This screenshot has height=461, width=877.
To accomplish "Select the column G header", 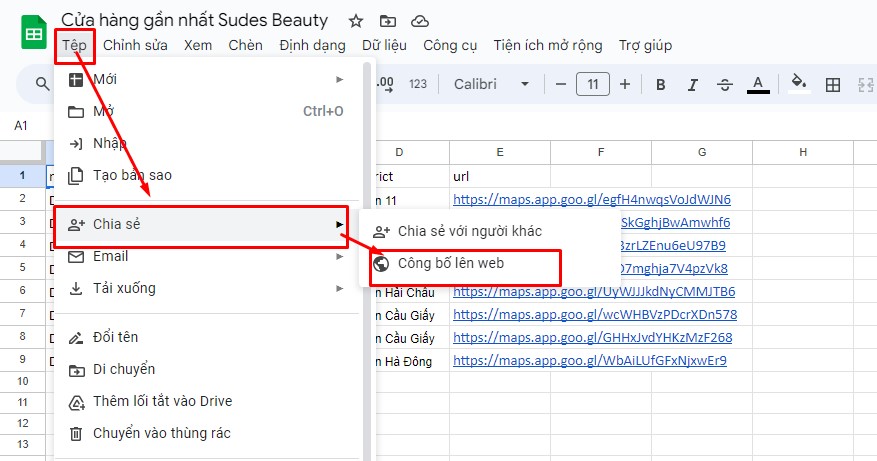I will [702, 152].
